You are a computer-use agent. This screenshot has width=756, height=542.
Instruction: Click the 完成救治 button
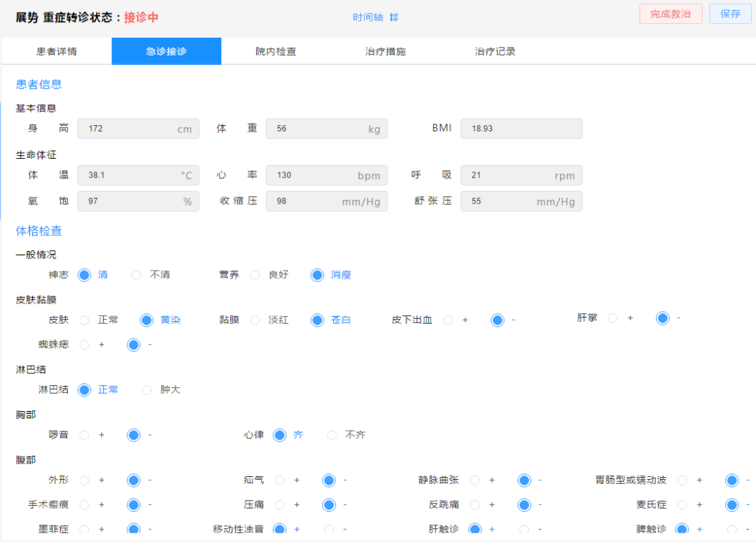click(670, 14)
